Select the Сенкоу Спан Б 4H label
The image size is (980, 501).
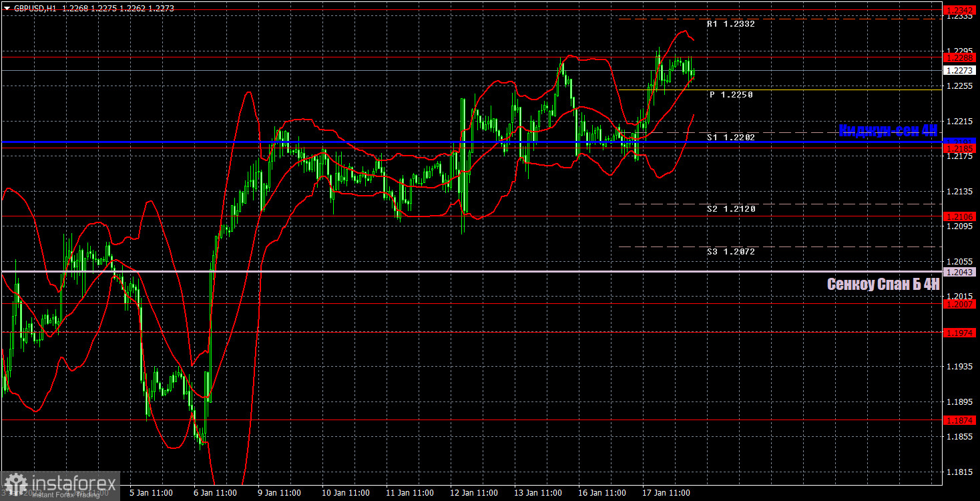(883, 284)
